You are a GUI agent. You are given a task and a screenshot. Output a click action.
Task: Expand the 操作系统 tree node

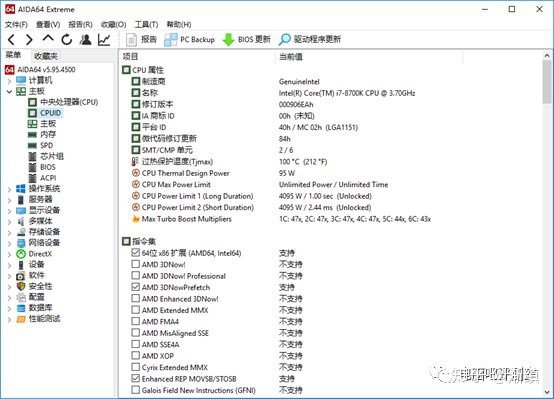[x=9, y=189]
